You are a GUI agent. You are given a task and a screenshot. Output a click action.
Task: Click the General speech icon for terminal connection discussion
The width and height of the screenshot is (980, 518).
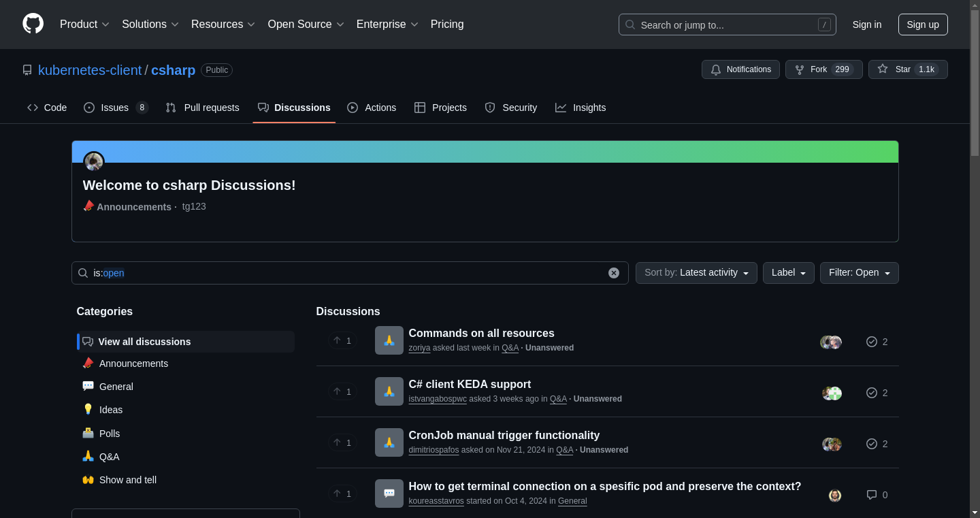coord(389,493)
